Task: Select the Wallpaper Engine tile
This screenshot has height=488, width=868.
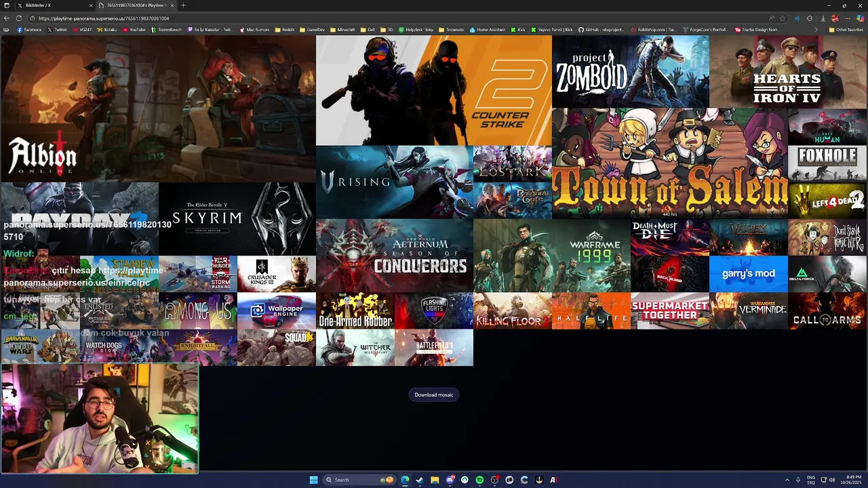Action: point(276,310)
